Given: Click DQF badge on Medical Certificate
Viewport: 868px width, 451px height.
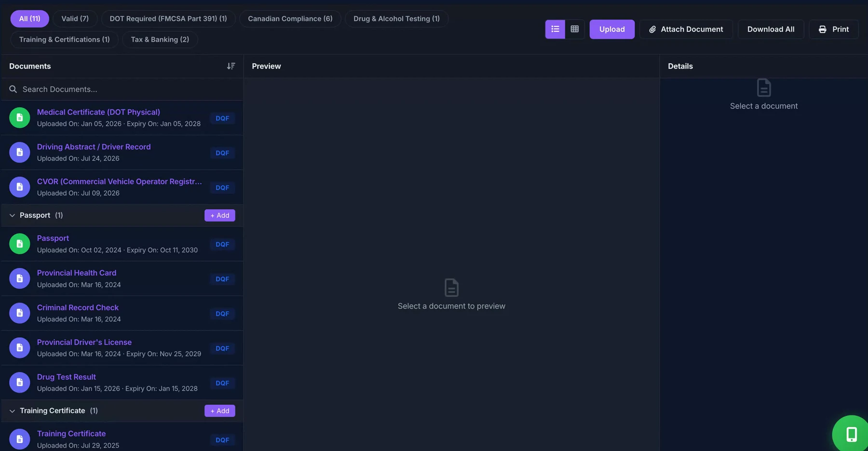Looking at the screenshot, I should pyautogui.click(x=222, y=118).
